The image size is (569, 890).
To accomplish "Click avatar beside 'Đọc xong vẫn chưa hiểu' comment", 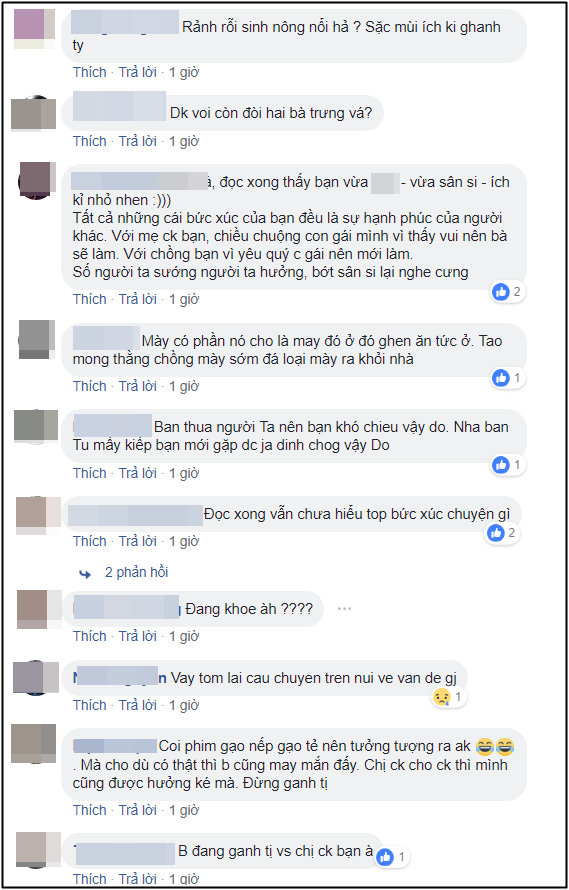I will (38, 513).
